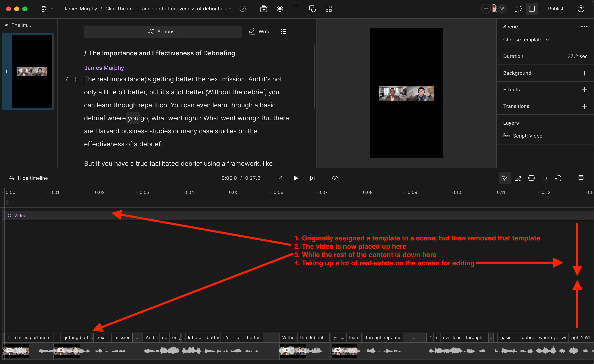Open the templates grid icon

(328, 9)
